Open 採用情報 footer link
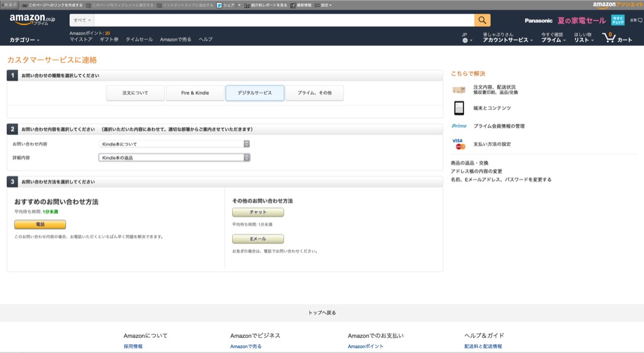Viewport: 644px width, 353px height. click(133, 347)
